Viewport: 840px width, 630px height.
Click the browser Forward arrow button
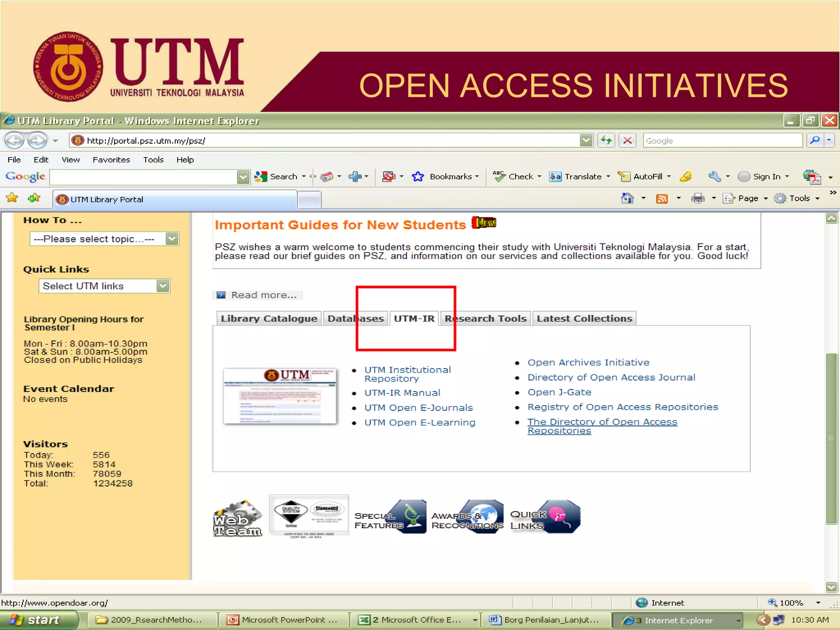coord(37,141)
